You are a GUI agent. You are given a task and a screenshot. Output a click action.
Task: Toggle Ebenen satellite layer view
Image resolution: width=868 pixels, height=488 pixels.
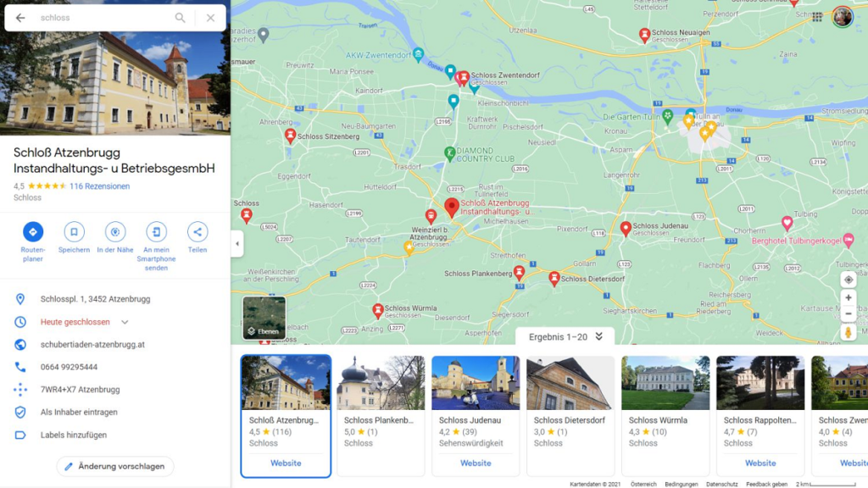click(264, 318)
